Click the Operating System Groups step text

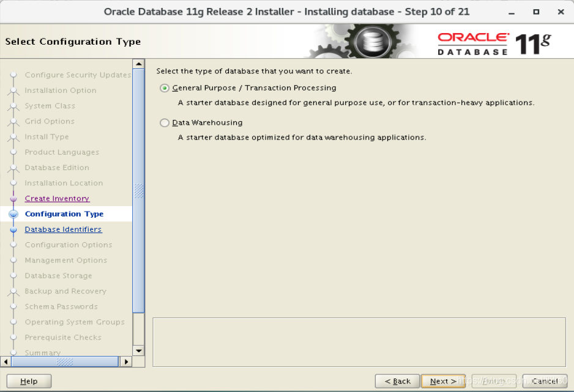tap(75, 322)
